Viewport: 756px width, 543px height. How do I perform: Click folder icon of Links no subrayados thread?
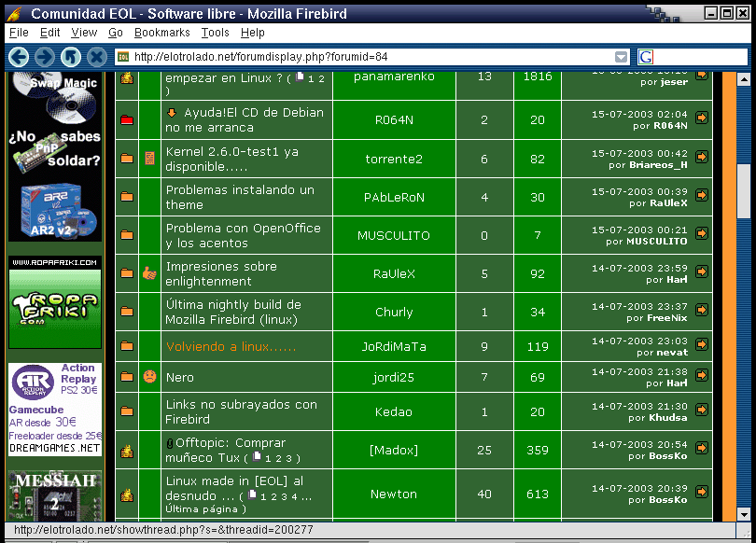pos(127,411)
